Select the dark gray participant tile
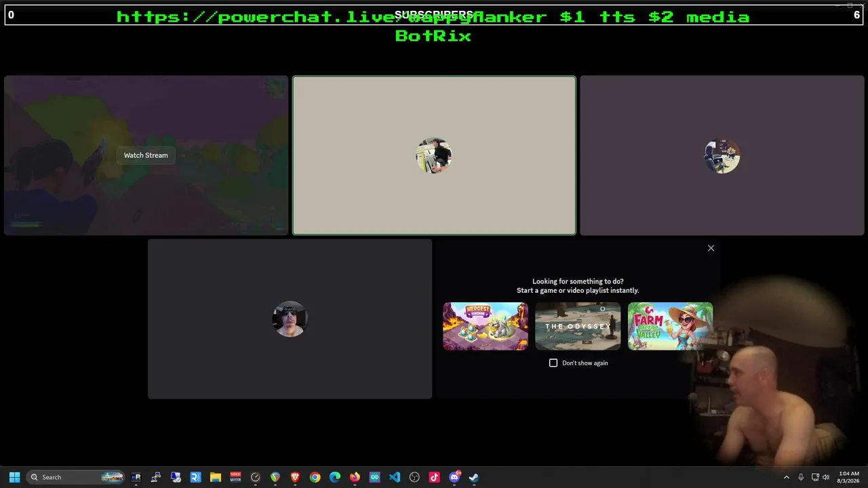Viewport: 868px width, 488px height. (290, 319)
